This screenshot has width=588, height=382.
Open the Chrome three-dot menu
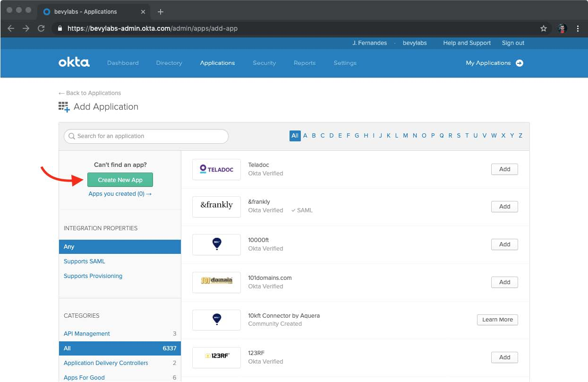click(x=578, y=28)
